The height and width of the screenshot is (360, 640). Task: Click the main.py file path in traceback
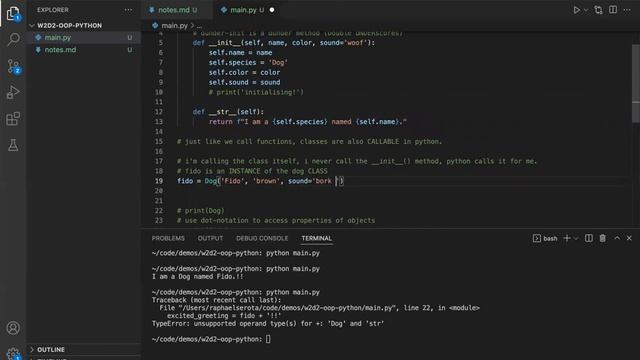click(287, 308)
